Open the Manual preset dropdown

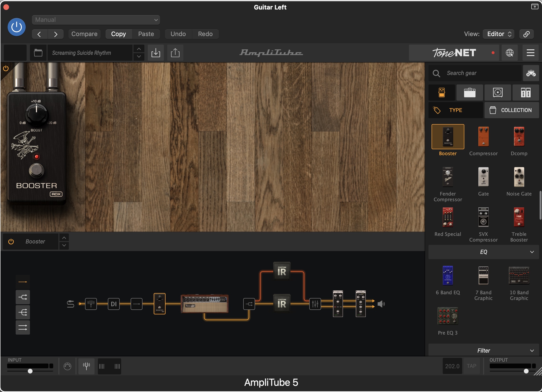click(96, 20)
